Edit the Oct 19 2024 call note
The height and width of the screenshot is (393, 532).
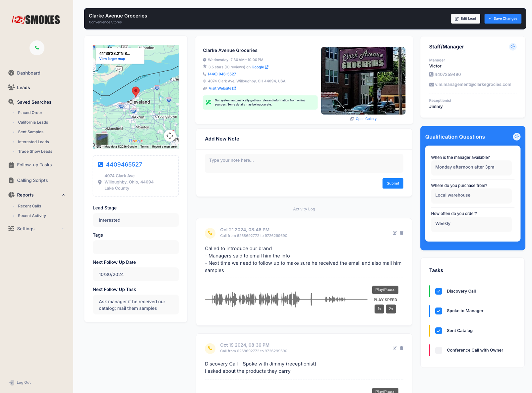pyautogui.click(x=394, y=348)
